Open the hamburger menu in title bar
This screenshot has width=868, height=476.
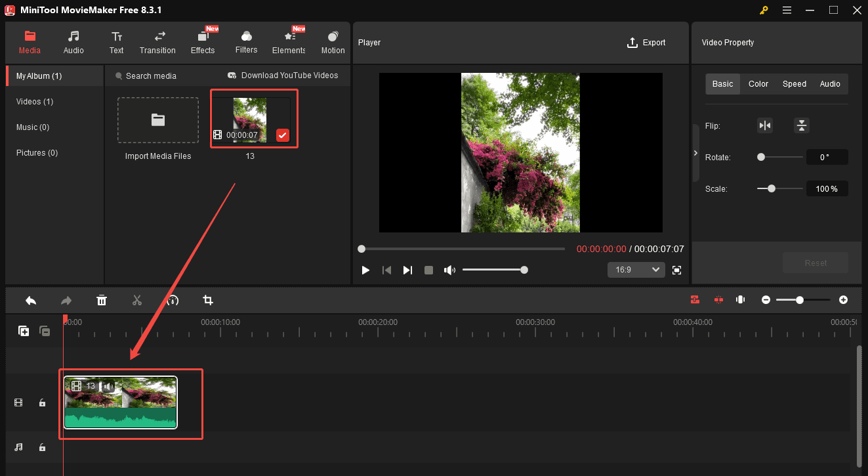(788, 10)
